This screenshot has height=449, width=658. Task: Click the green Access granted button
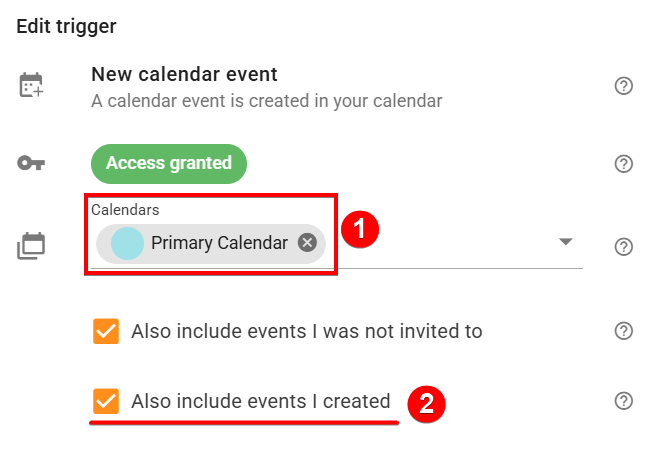point(169,163)
